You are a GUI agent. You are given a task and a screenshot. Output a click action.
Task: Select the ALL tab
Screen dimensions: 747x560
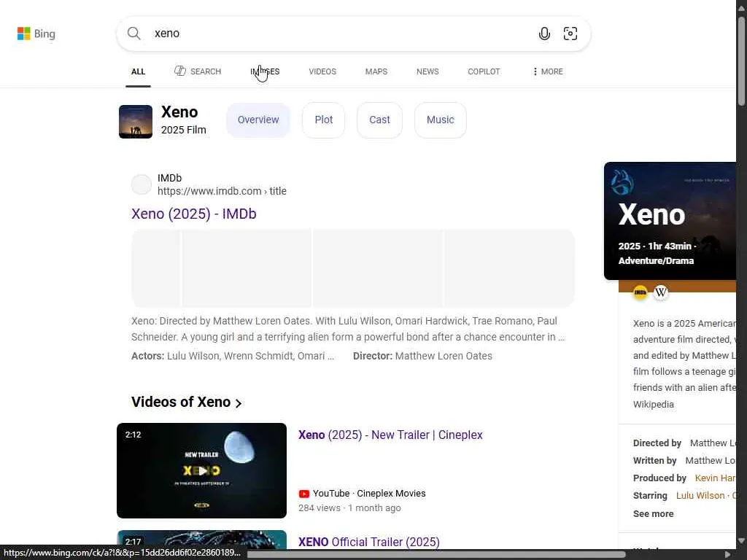click(138, 71)
